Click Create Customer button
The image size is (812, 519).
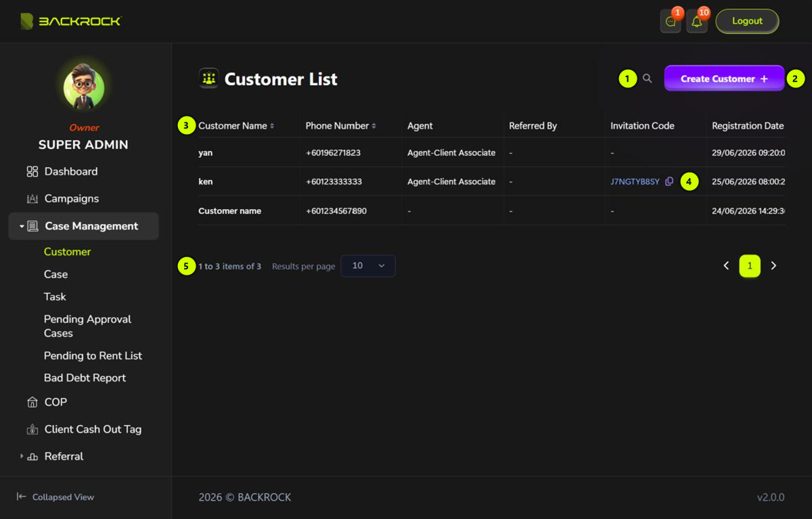pos(724,78)
